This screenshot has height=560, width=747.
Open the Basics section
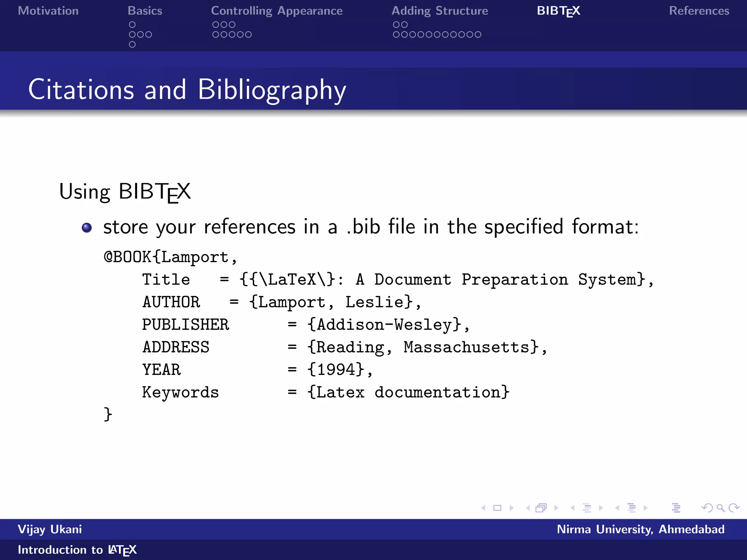tap(145, 11)
